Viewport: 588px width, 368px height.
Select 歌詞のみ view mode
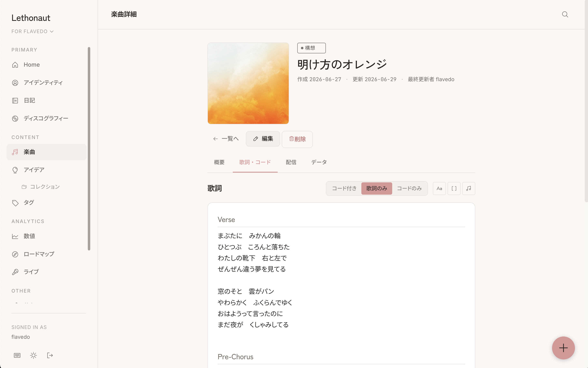377,188
